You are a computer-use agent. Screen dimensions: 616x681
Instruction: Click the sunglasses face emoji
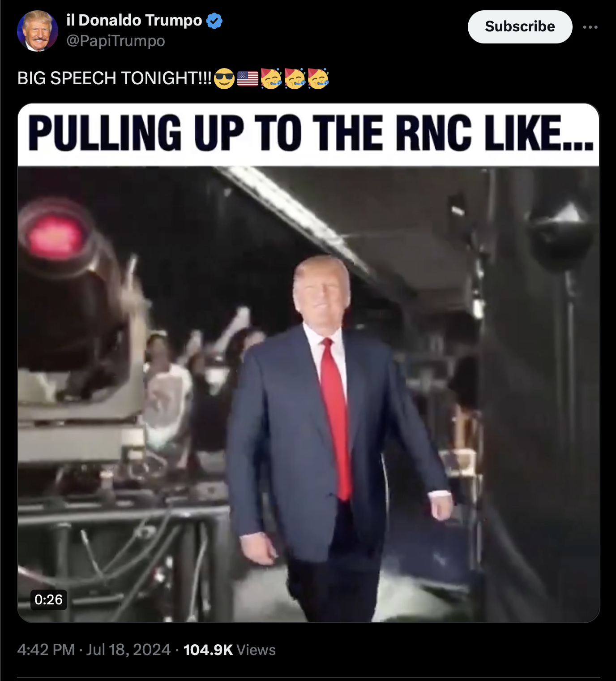[x=224, y=79]
